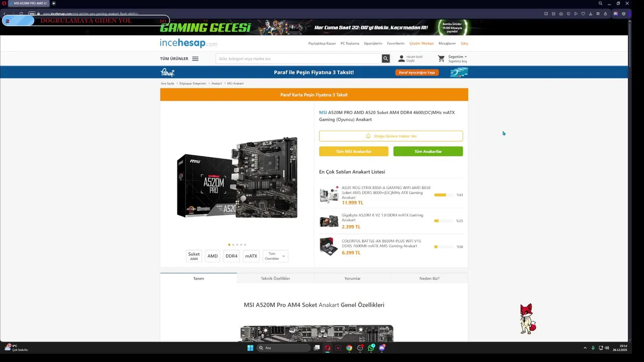Open ASUS ROG STRIX B850-A listing
The height and width of the screenshot is (362, 644).
pos(386,193)
